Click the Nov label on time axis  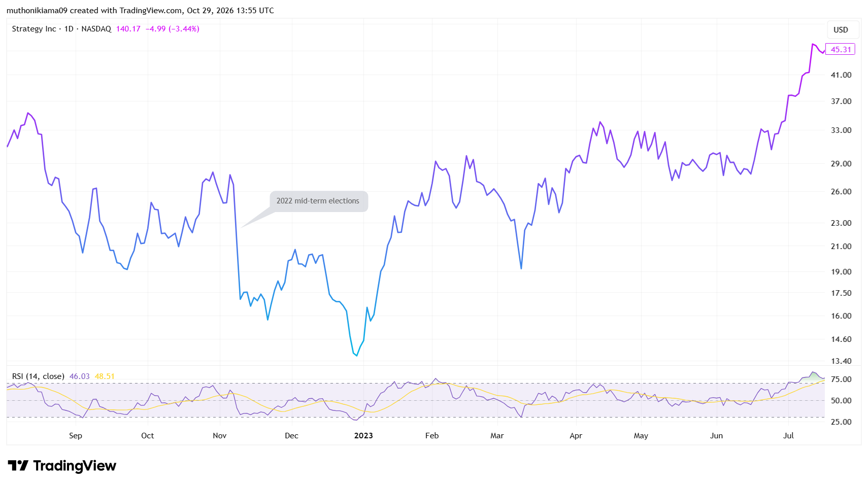coord(220,436)
